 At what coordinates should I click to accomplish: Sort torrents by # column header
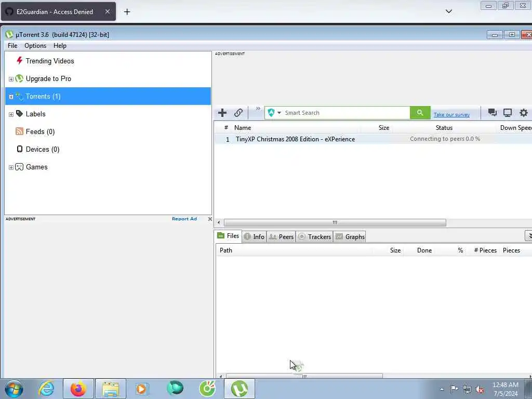tap(226, 128)
